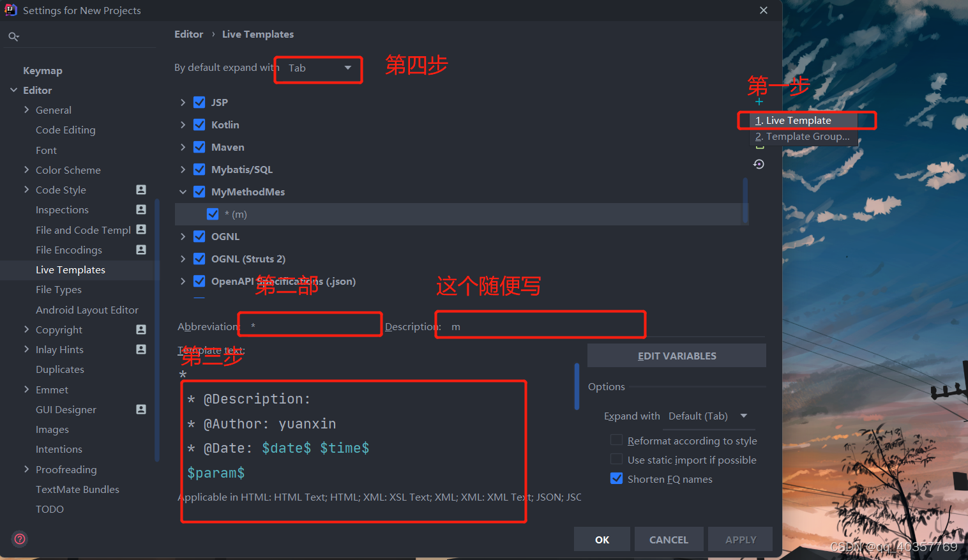The width and height of the screenshot is (968, 560).
Task: Click the restore deleted defaults icon
Action: click(759, 164)
